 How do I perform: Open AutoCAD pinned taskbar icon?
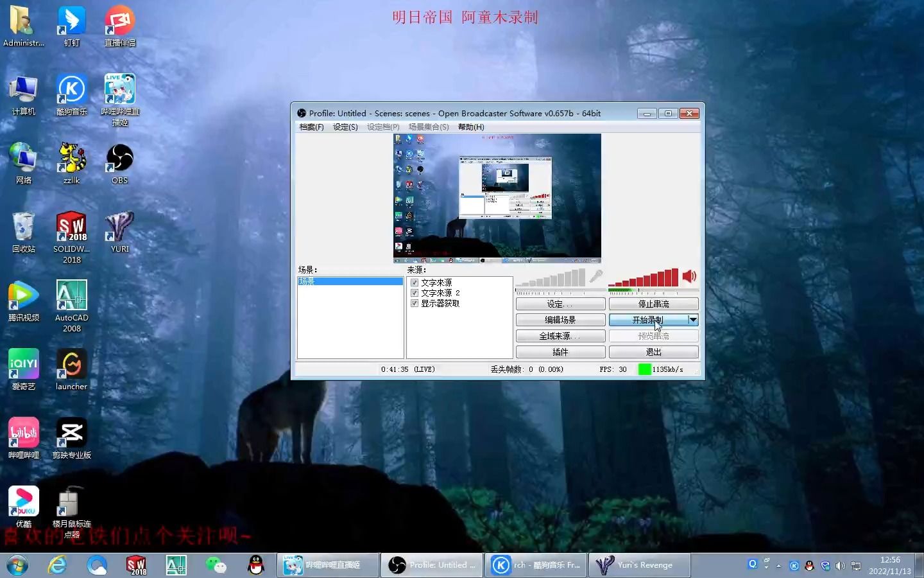(x=176, y=565)
